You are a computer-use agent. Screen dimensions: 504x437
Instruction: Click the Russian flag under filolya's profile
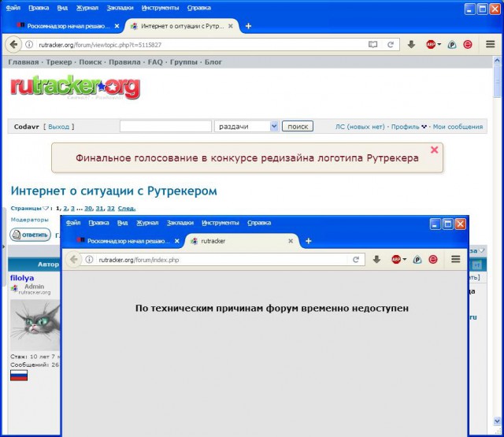(19, 376)
